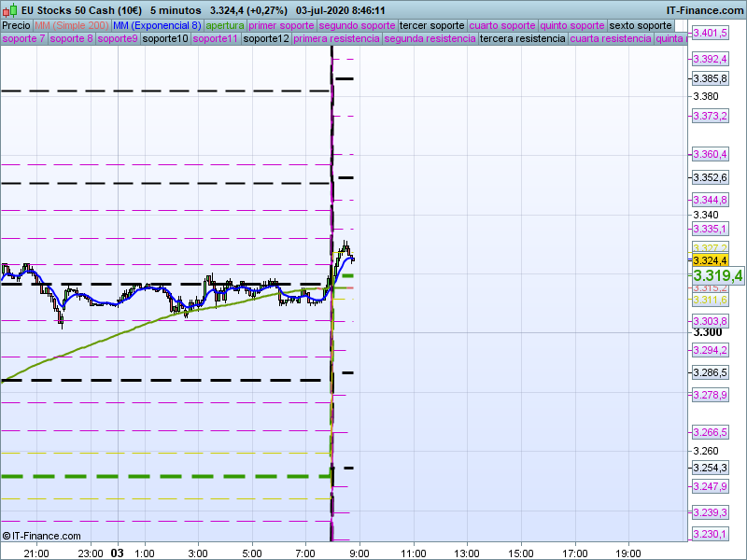The width and height of the screenshot is (747, 560).
Task: Select the Precio indicator label
Action: [16, 25]
